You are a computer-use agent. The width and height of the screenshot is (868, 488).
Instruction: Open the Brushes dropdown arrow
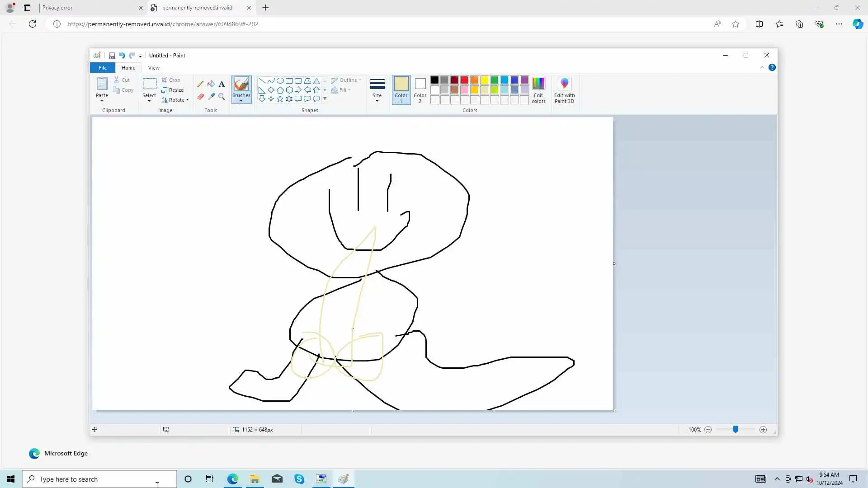click(x=241, y=101)
